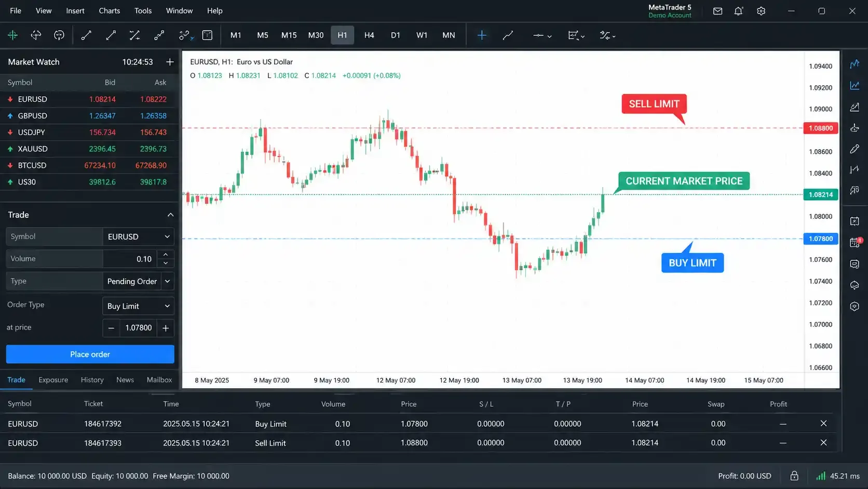
Task: Click the hexagon shield icon in right sidebar
Action: [x=855, y=307]
